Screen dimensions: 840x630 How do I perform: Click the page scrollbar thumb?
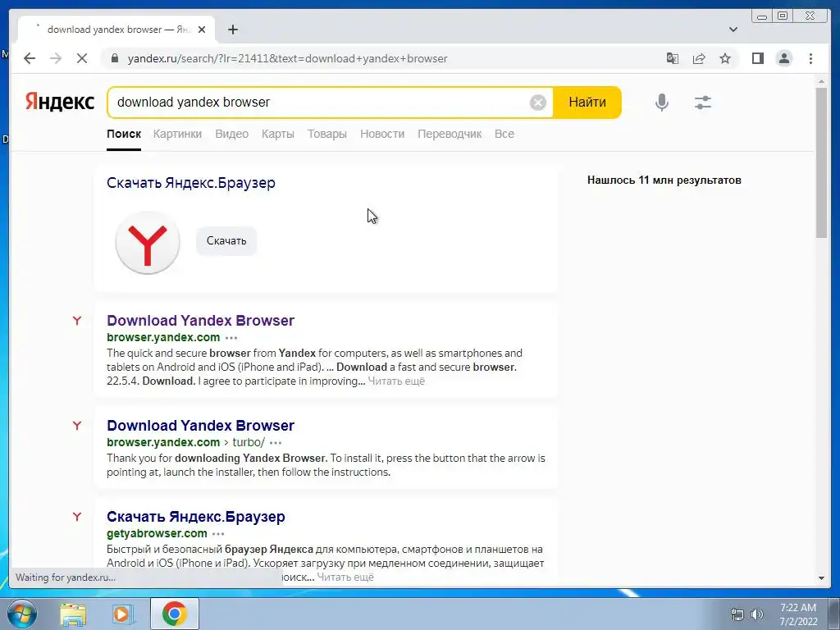point(821,162)
